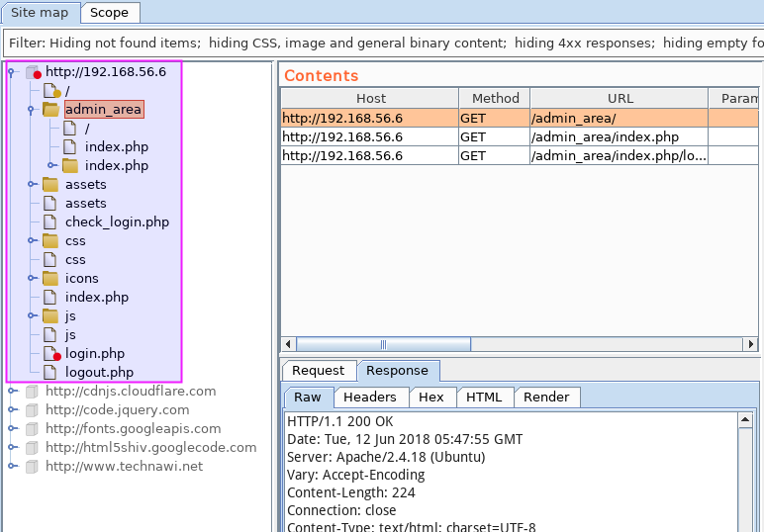Select the logout.php file icon
Screen dimensions: 764x532
point(49,373)
